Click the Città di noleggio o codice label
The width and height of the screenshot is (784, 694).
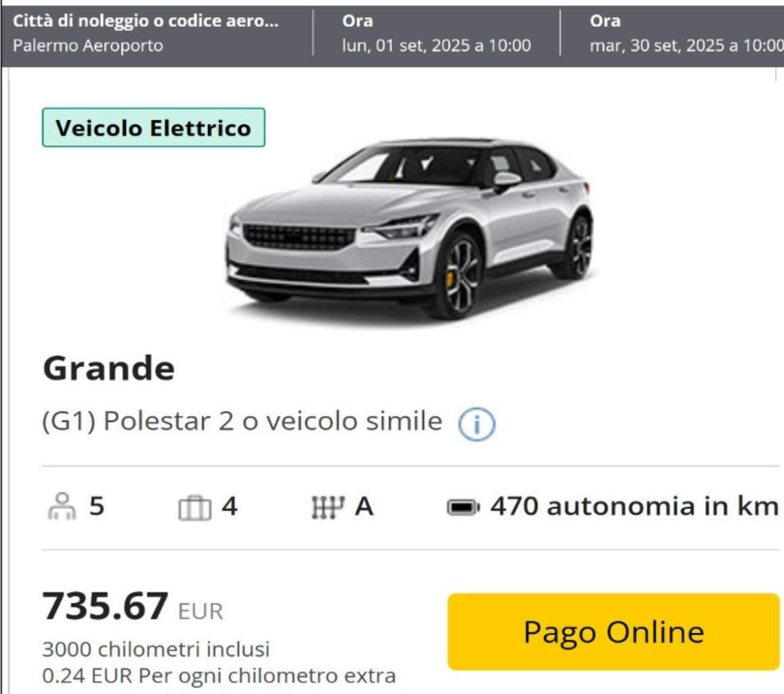click(x=146, y=20)
